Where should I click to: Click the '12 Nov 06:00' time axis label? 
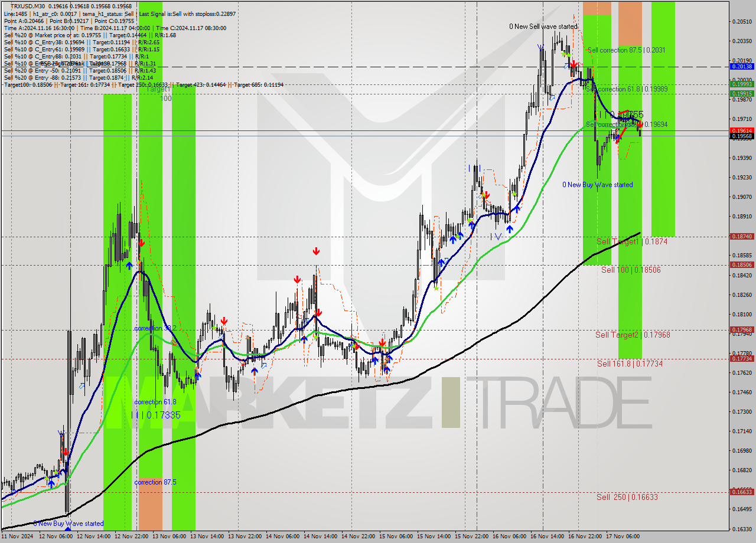tap(56, 537)
